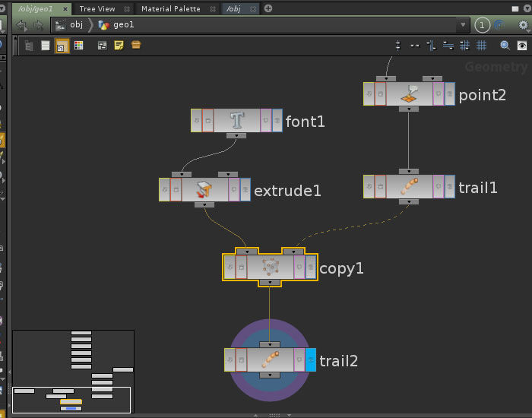Click the font1 node icon
This screenshot has height=418, width=532.
pos(236,121)
